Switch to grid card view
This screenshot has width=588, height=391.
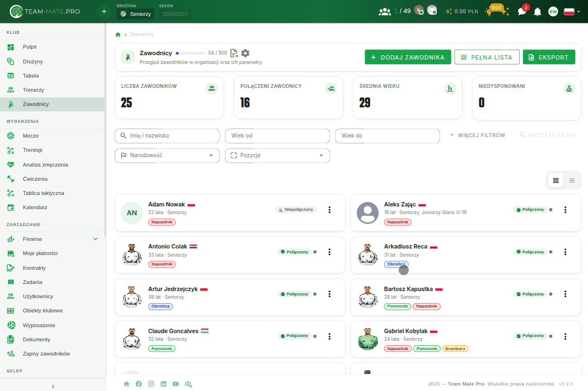[556, 181]
